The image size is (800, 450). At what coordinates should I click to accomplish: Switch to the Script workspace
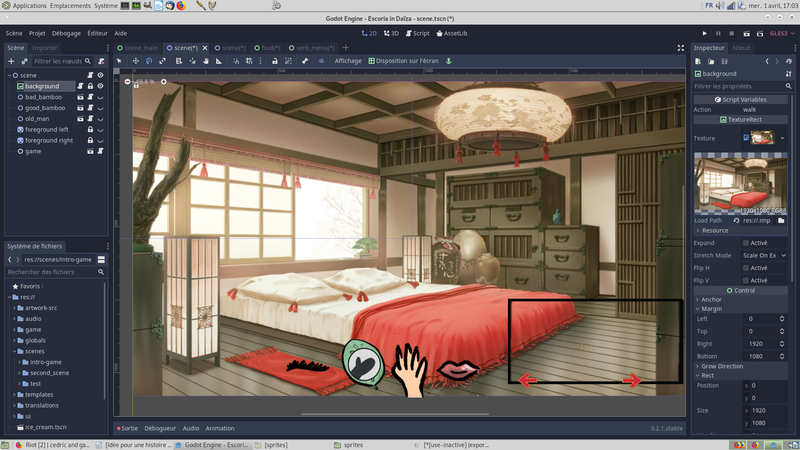(x=417, y=34)
